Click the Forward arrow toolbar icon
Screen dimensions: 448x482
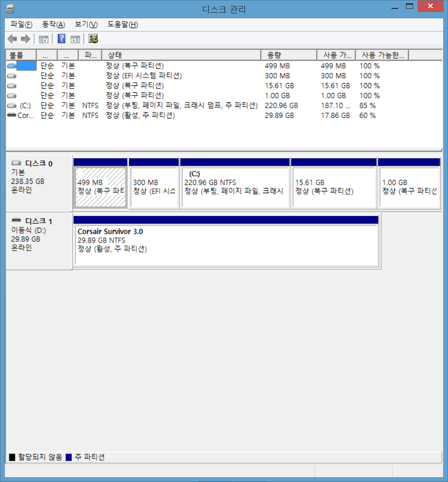25,39
